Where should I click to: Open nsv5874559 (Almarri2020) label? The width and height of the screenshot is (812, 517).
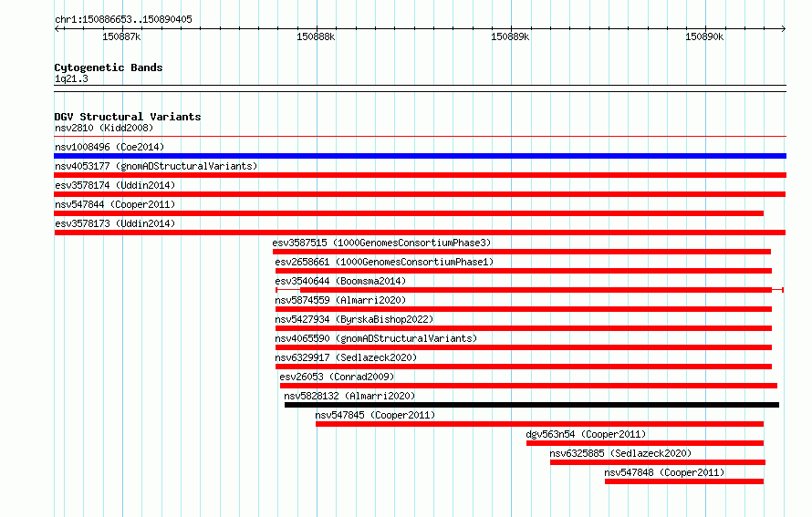(x=340, y=300)
